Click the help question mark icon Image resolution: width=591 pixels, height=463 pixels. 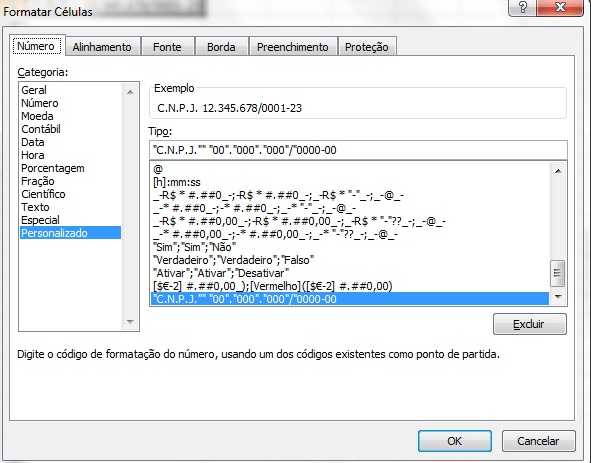tap(522, 8)
